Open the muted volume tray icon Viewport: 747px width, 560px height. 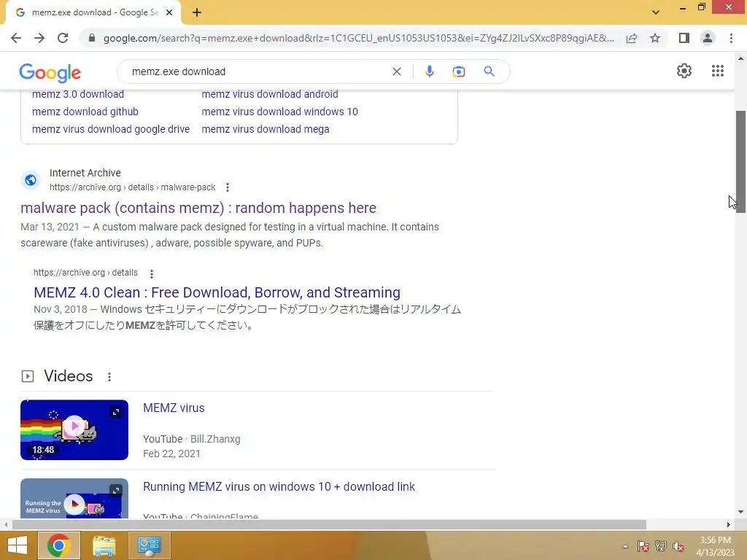coord(678,547)
